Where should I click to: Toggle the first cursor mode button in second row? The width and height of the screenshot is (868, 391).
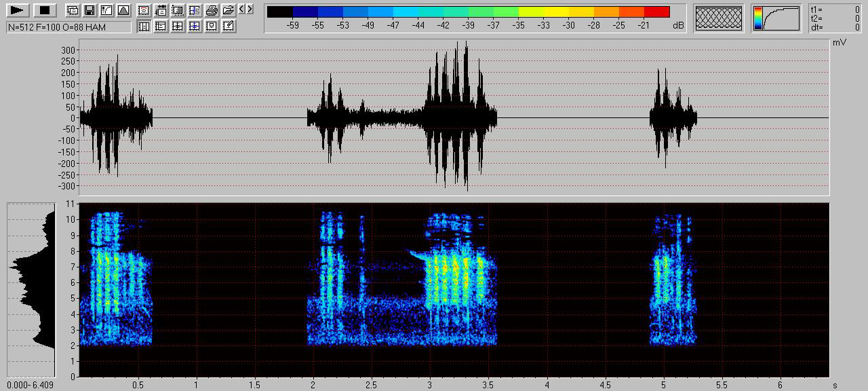click(144, 26)
